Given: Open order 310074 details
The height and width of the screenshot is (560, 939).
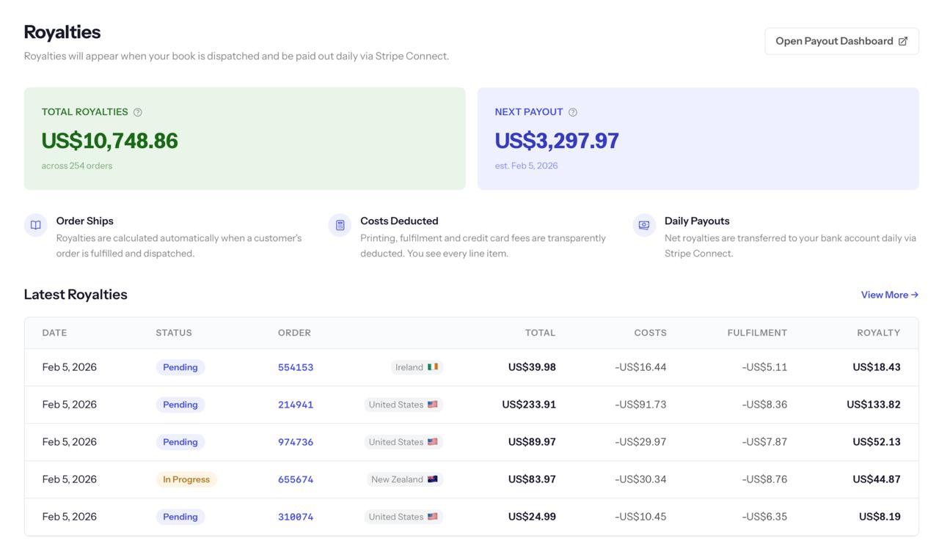Looking at the screenshot, I should 296,516.
